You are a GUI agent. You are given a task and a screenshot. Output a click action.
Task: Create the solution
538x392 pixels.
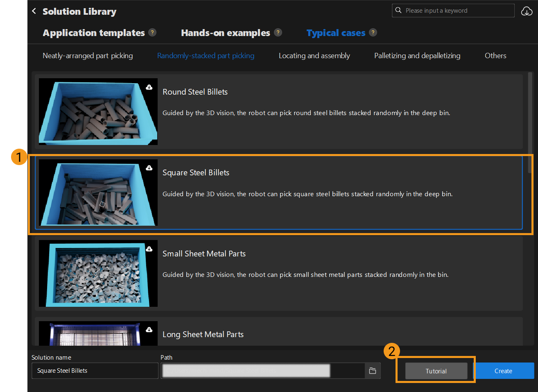[x=503, y=371]
